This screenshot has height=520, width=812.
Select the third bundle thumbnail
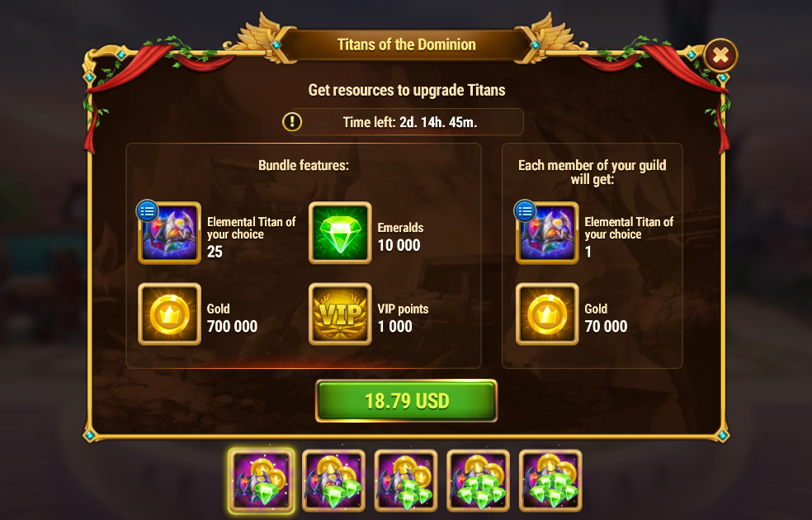coord(406,481)
